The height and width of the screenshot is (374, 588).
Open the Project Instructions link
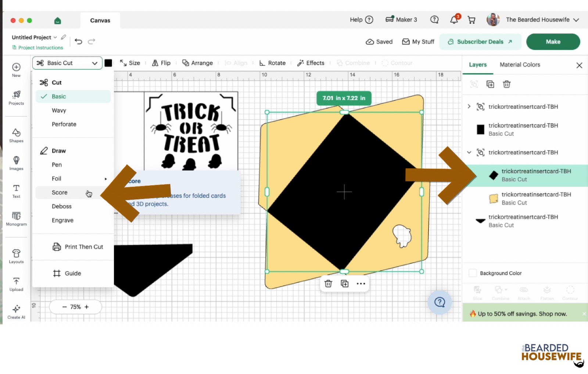coord(37,47)
